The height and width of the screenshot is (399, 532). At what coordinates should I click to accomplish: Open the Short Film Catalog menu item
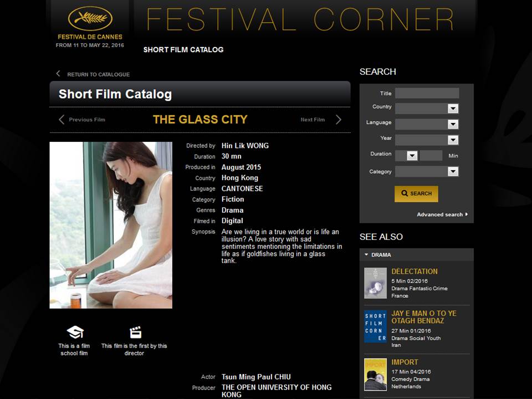[183, 50]
